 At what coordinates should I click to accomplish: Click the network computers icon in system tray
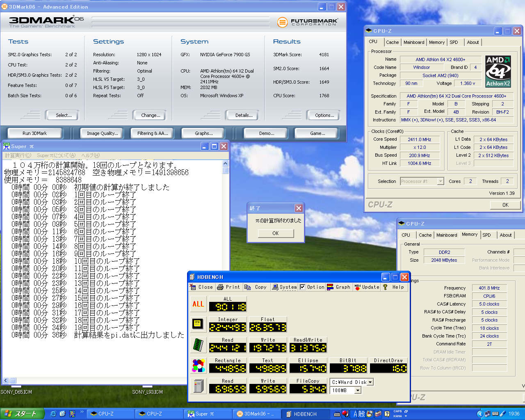click(x=488, y=414)
